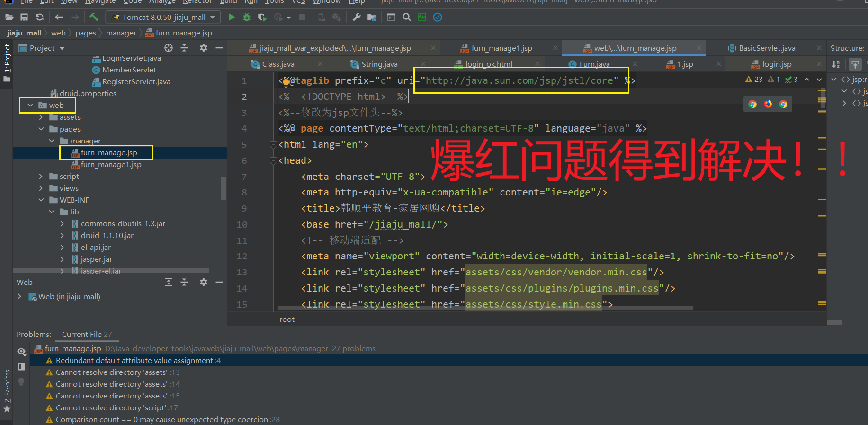
Task: Toggle the eye preview icon in Problems panel
Action: [21, 352]
